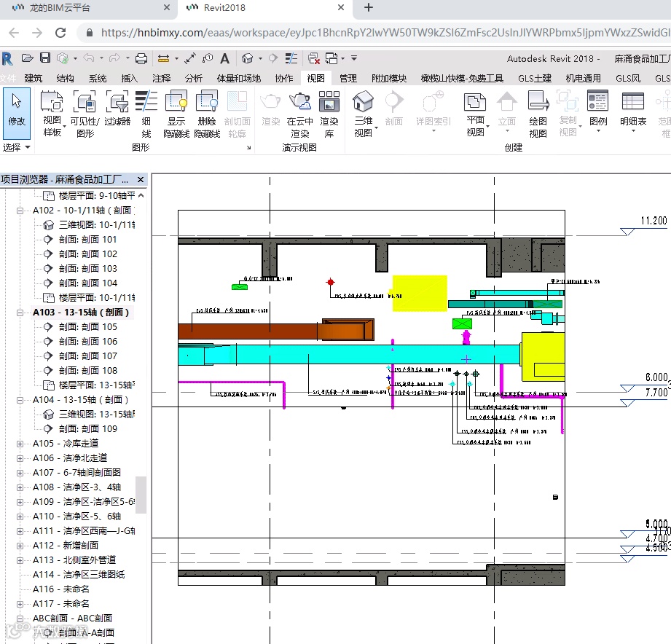
Task: Open the 机电通用 ribbon tab
Action: click(x=583, y=78)
